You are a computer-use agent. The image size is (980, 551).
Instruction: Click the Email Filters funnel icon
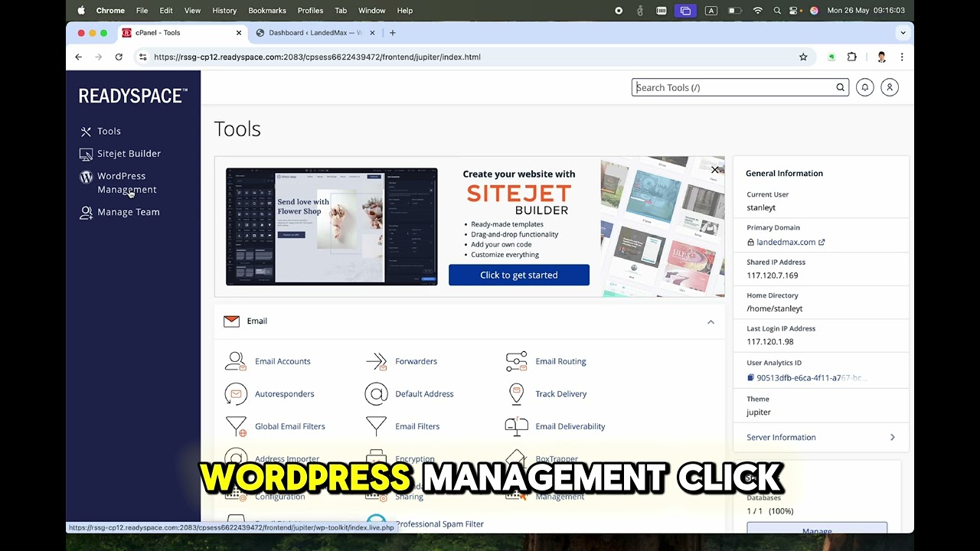376,426
